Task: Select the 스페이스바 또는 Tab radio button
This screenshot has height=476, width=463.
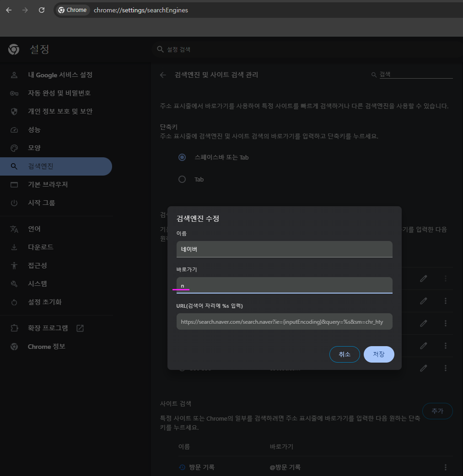Action: point(182,157)
